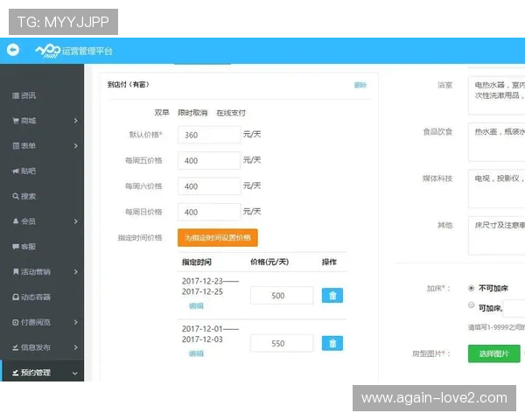Click the 其他 text area
This screenshot has width=525, height=420.
pyautogui.click(x=496, y=235)
